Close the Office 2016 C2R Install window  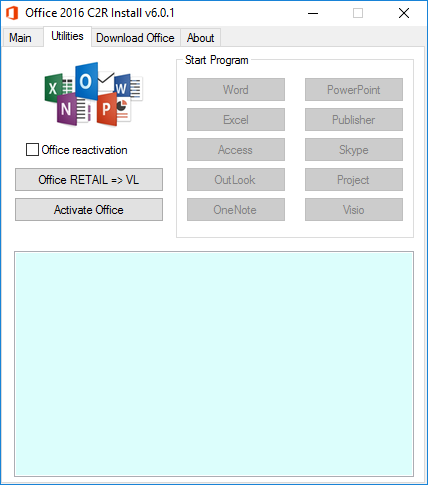pyautogui.click(x=404, y=13)
